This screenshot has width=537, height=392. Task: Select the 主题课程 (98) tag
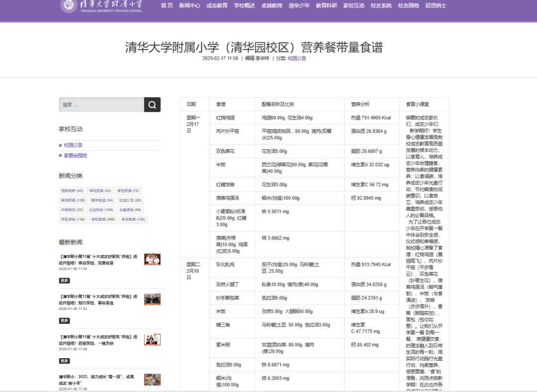[130, 210]
